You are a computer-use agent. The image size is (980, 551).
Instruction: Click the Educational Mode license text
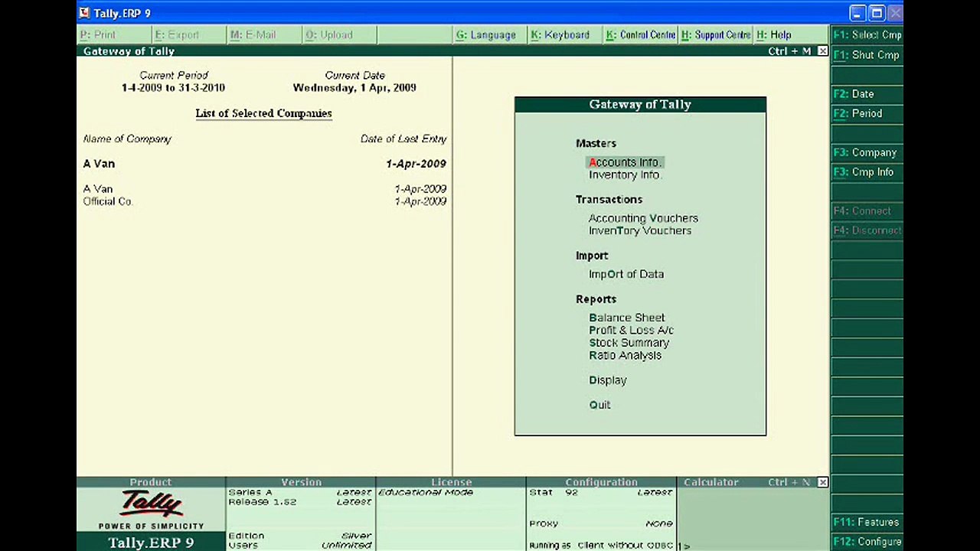(426, 492)
